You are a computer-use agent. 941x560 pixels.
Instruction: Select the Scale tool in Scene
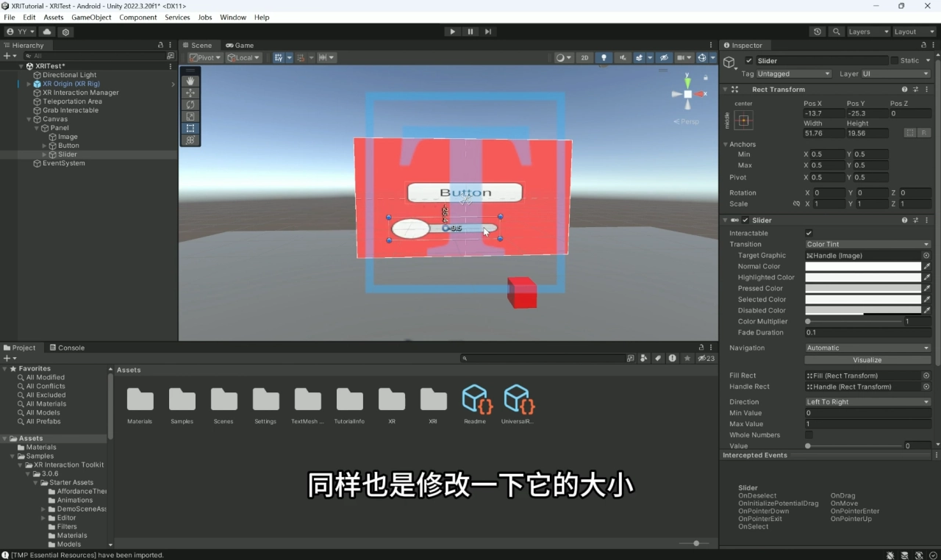click(x=190, y=116)
